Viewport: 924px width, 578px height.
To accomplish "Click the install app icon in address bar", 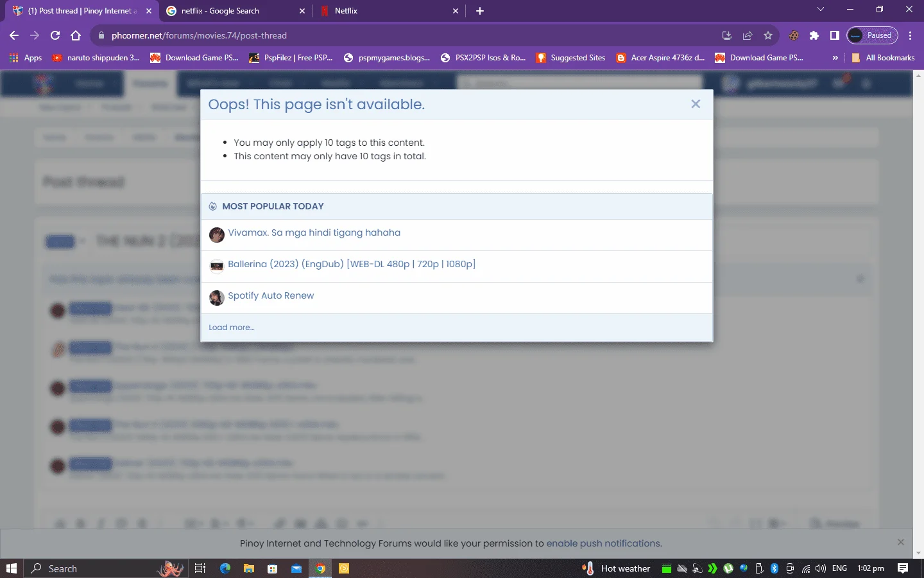I will [727, 35].
